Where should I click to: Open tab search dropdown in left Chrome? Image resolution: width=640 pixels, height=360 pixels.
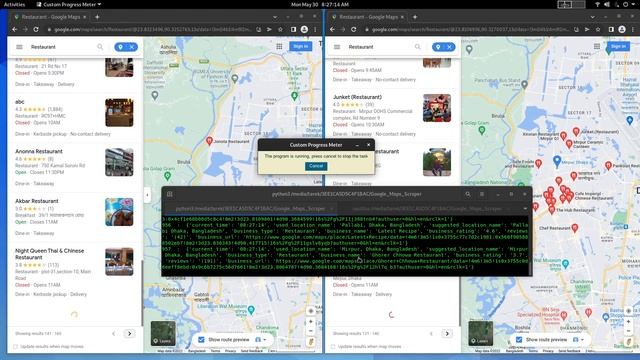tap(275, 17)
